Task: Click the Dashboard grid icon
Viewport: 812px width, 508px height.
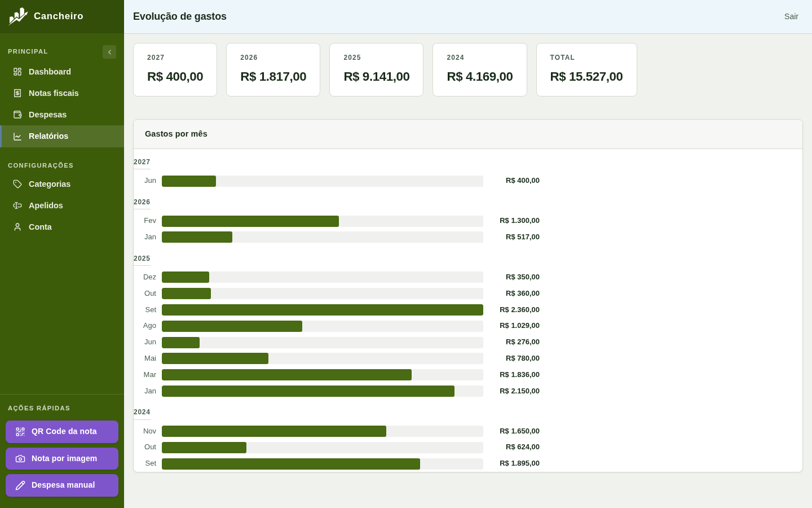Action: pos(17,72)
